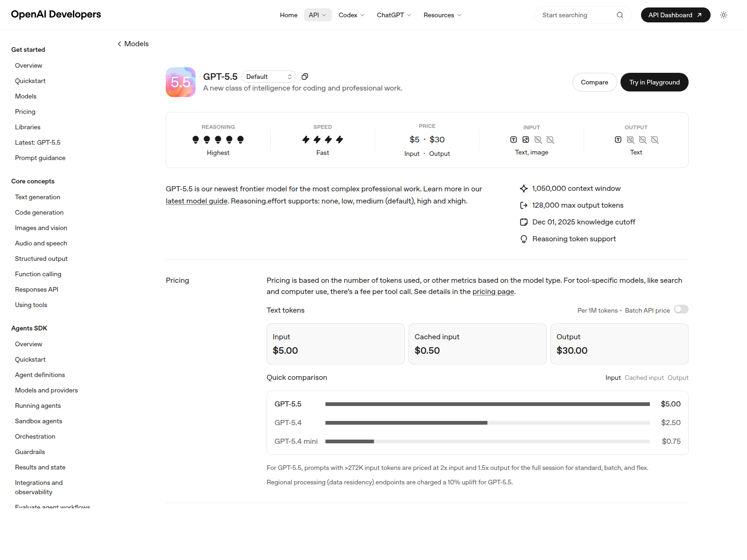Image resolution: width=747 pixels, height=560 pixels.
Task: Open Models in the sidebar
Action: (26, 96)
